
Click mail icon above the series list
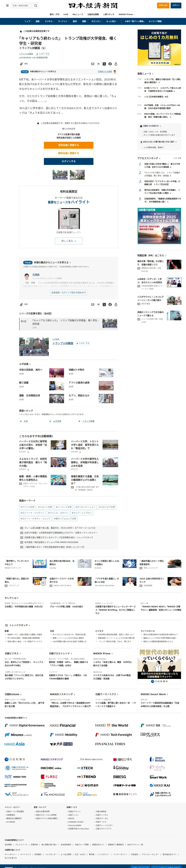(x=93, y=305)
